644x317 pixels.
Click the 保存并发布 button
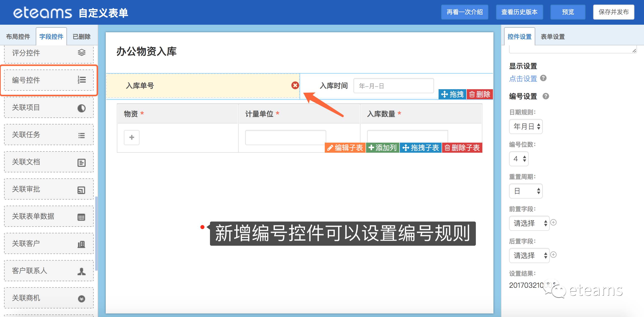(x=613, y=12)
